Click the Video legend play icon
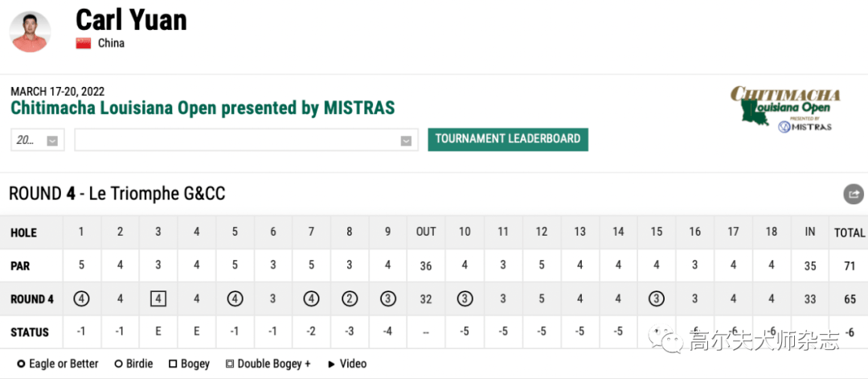The width and height of the screenshot is (868, 379). click(x=332, y=364)
